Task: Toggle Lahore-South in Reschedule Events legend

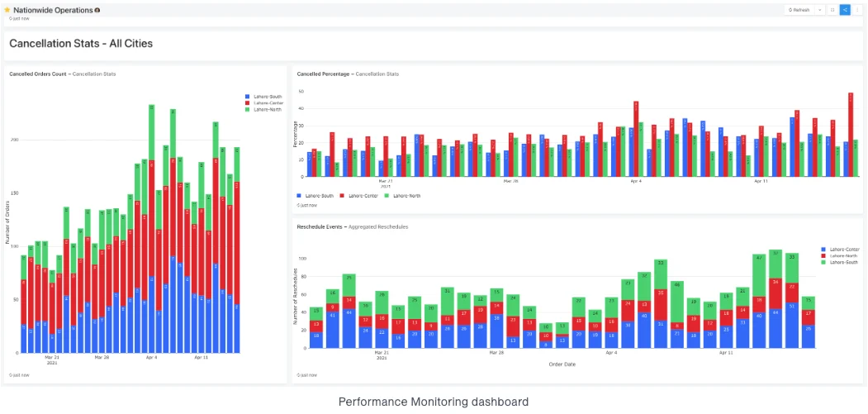Action: click(x=839, y=263)
